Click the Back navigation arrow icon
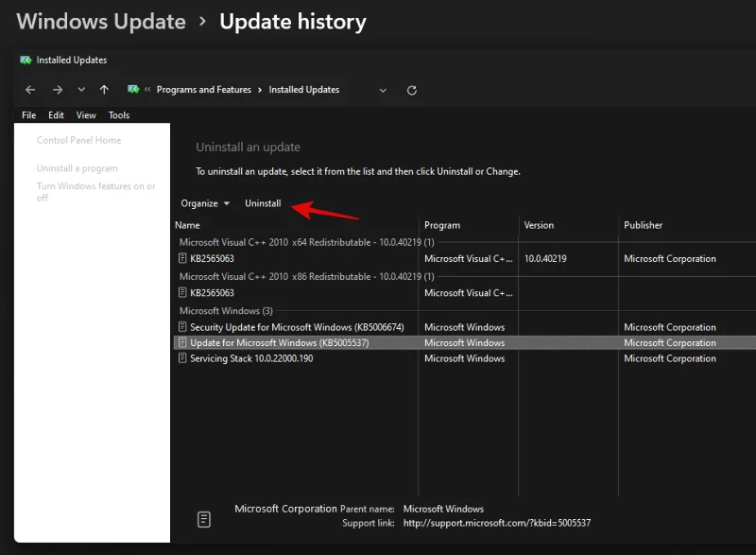 29,89
